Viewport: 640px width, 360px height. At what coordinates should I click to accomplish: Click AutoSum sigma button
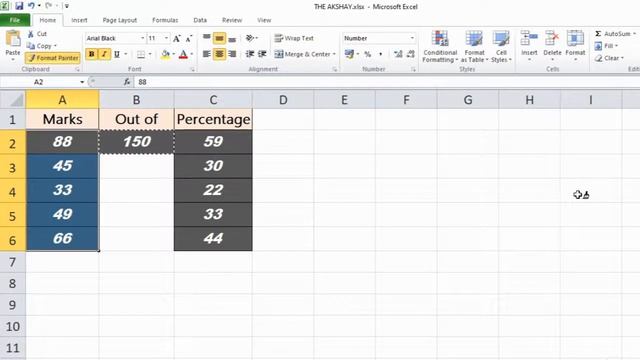[612, 34]
